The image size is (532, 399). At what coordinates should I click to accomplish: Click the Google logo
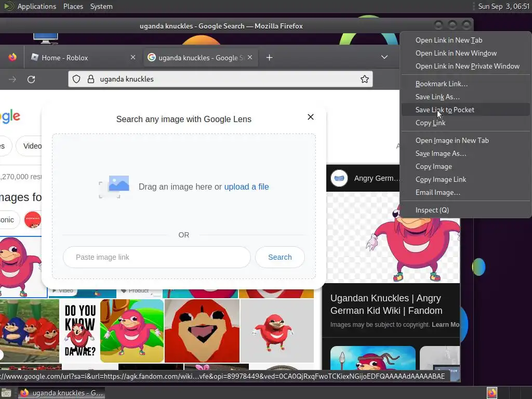[10, 117]
